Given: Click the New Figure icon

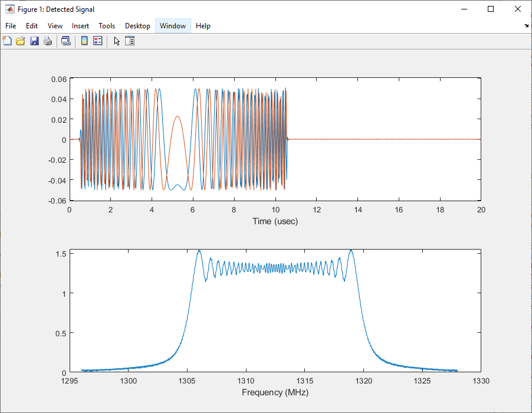Looking at the screenshot, I should 7,41.
